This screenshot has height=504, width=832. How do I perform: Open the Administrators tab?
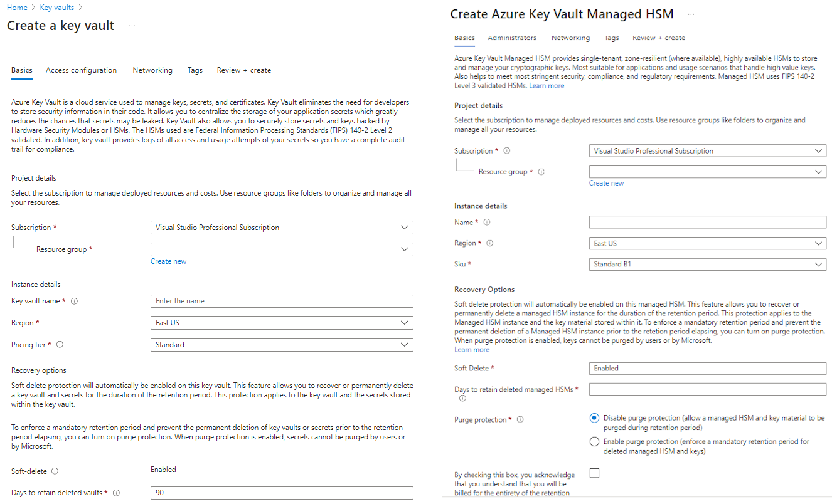pyautogui.click(x=512, y=38)
